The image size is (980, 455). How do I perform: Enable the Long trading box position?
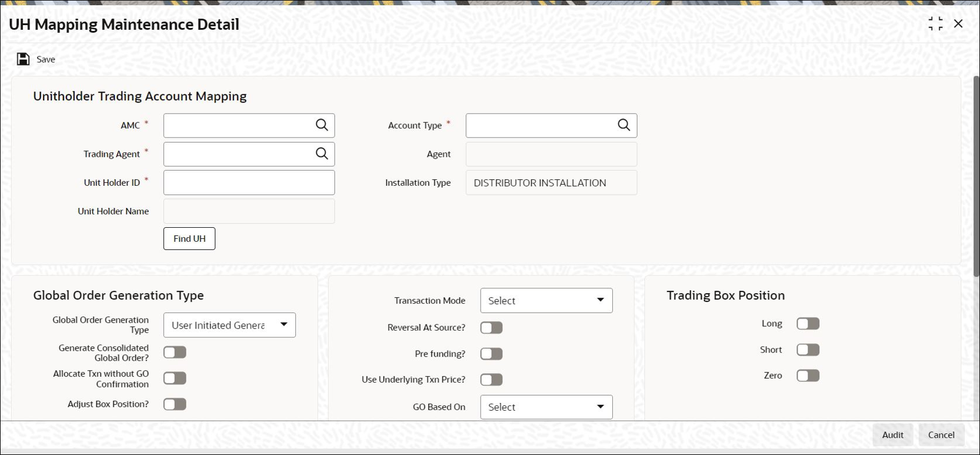pos(808,323)
